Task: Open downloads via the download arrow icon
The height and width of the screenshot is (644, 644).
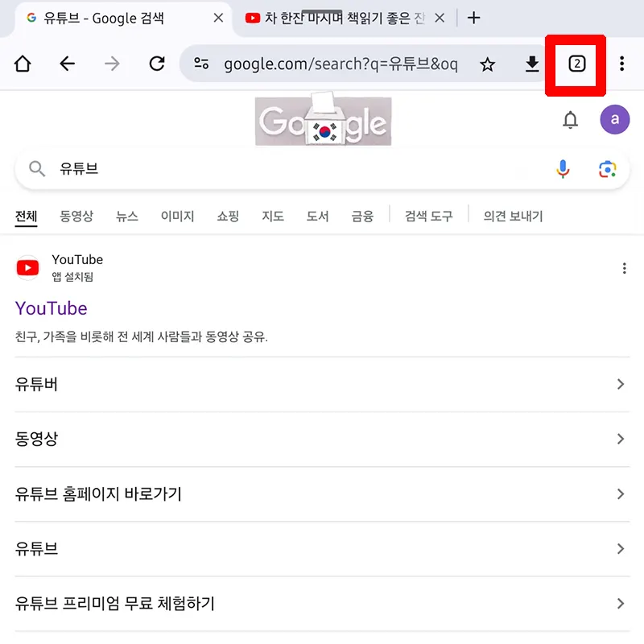Action: tap(532, 64)
